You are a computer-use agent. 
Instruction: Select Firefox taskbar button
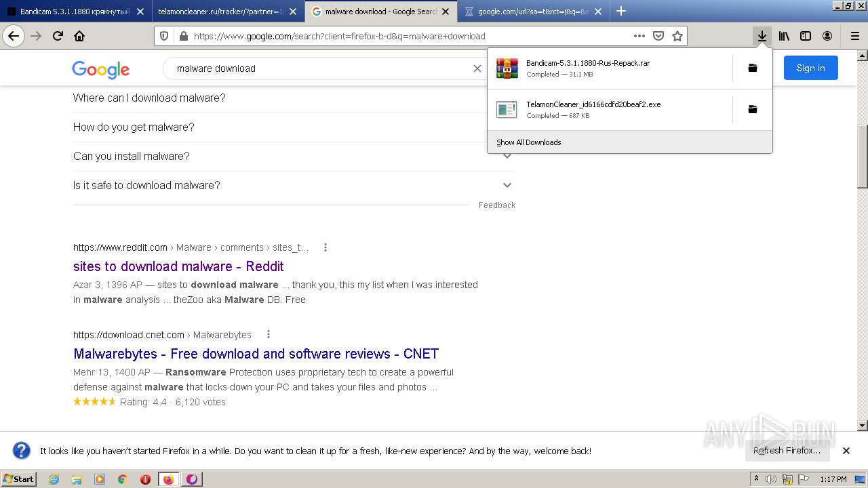[169, 479]
